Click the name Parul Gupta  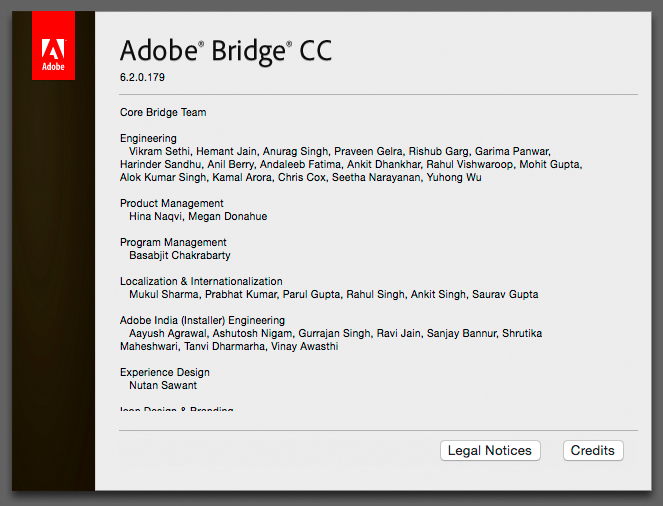pos(311,295)
